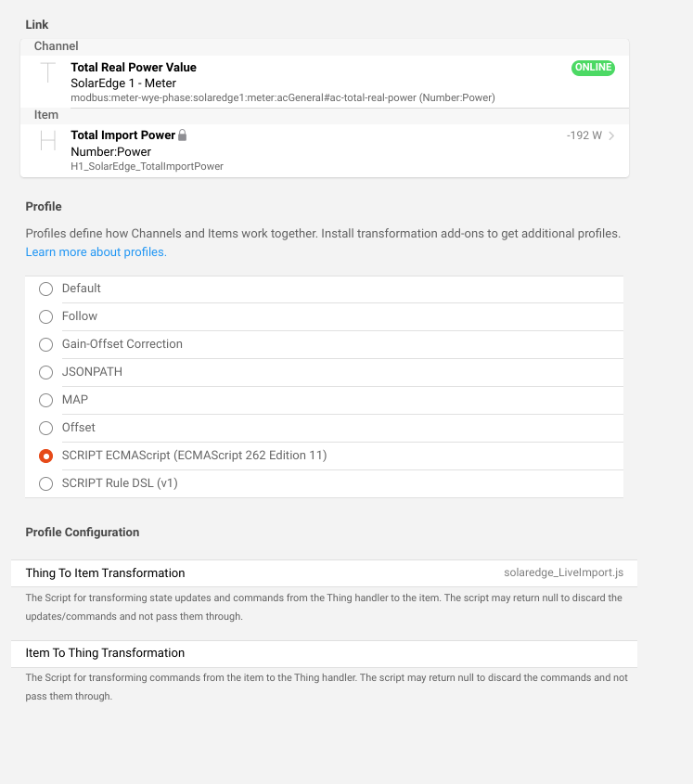This screenshot has height=784, width=693.
Task: Select the Follow profile
Action: (46, 316)
